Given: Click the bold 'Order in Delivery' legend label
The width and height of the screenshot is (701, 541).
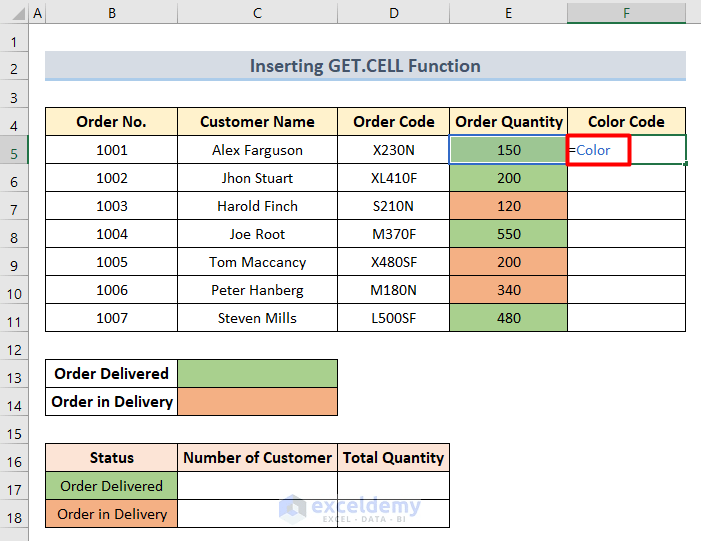Looking at the screenshot, I should pyautogui.click(x=111, y=402).
